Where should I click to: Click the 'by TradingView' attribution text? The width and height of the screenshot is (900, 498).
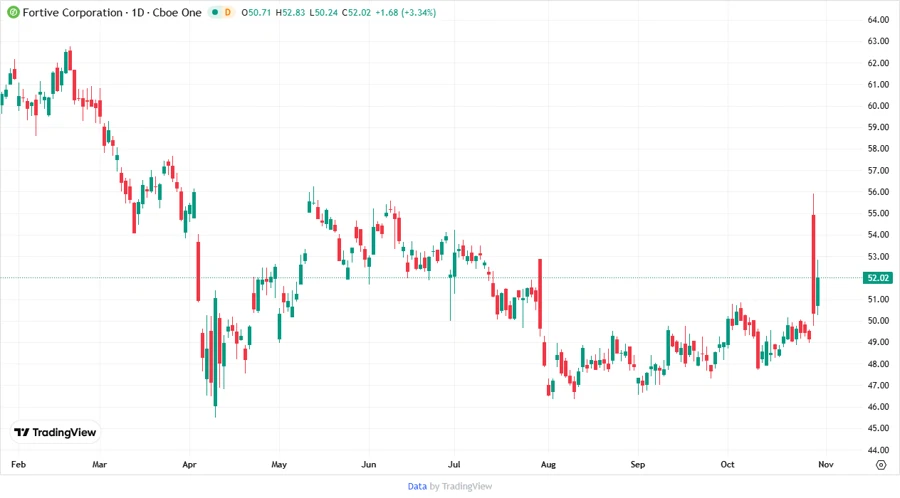461,487
